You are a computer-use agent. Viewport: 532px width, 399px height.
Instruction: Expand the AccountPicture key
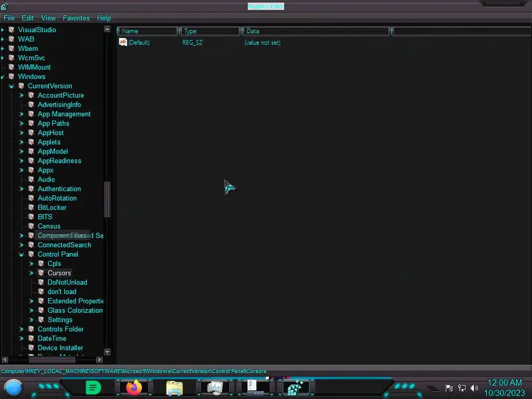21,96
